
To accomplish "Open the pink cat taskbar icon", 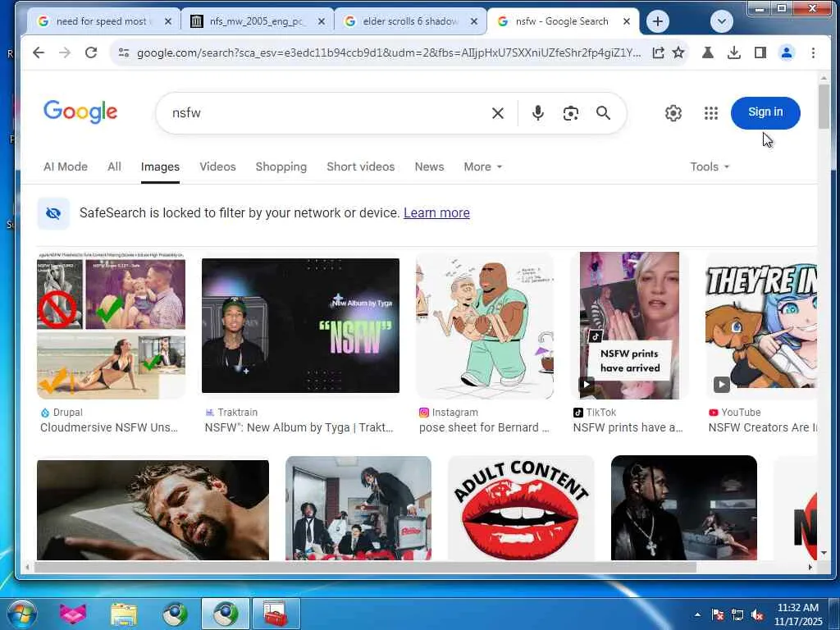I will click(73, 614).
